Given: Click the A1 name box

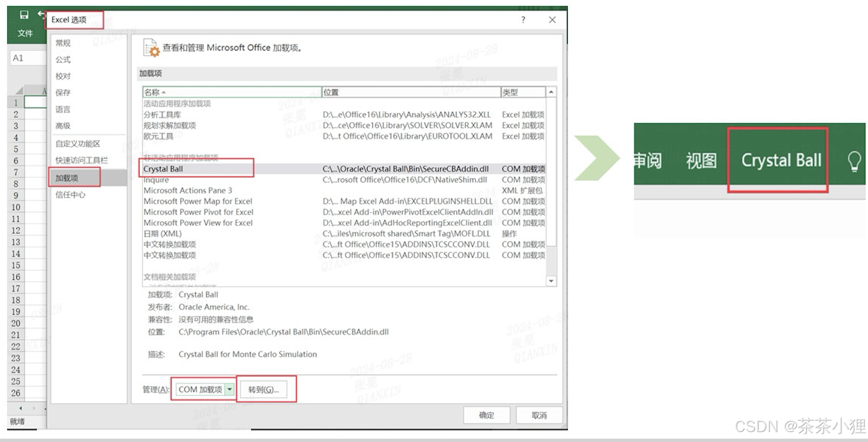Looking at the screenshot, I should [x=27, y=58].
